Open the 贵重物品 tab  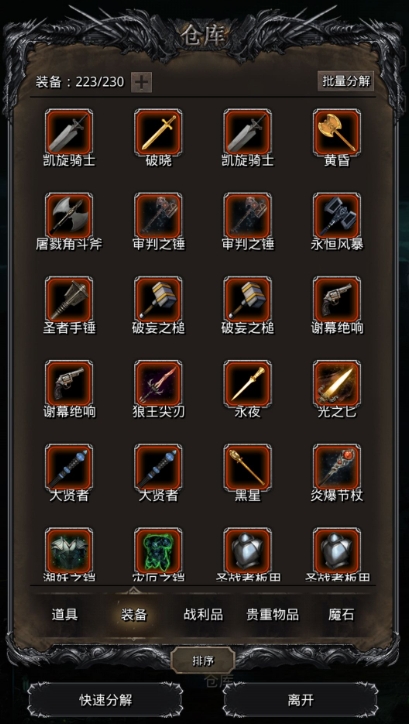[x=272, y=615]
